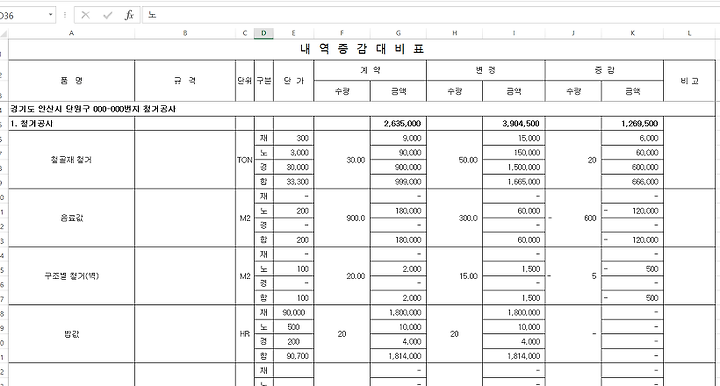Select the 수량 subheader under 증 감
720x386 pixels.
[x=573, y=91]
